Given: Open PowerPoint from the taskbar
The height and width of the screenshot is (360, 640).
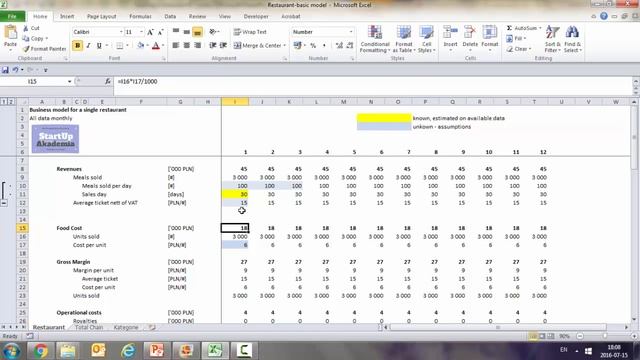Looking at the screenshot, I should [x=156, y=351].
